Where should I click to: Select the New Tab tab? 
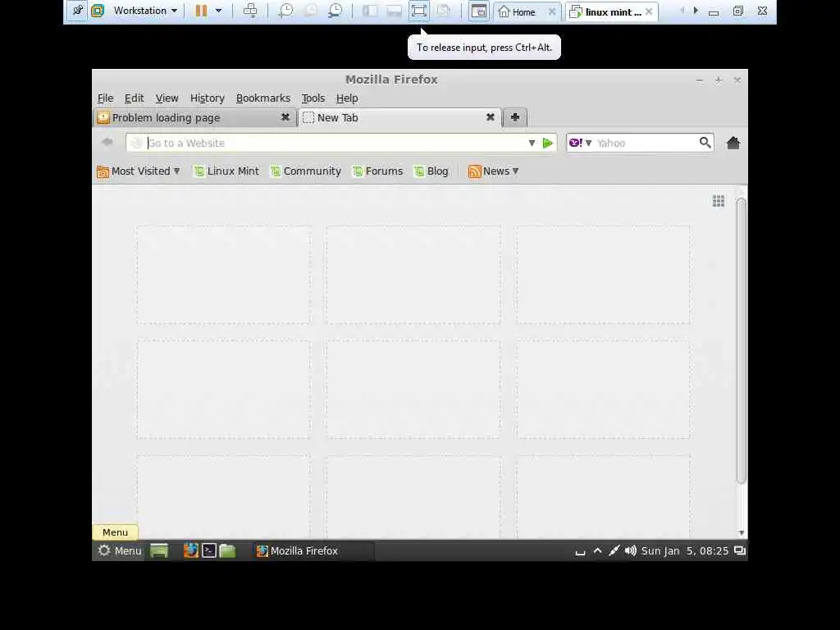click(399, 117)
